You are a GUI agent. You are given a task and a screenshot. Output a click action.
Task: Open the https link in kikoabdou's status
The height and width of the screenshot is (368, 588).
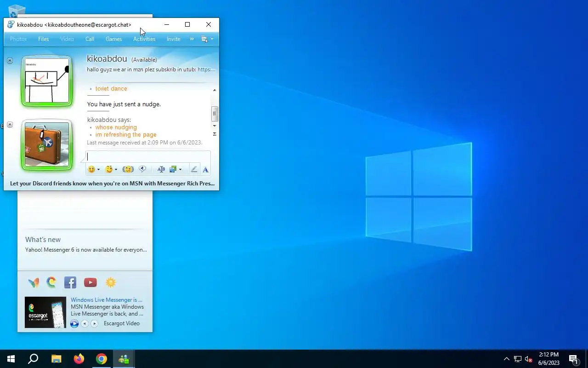point(206,69)
